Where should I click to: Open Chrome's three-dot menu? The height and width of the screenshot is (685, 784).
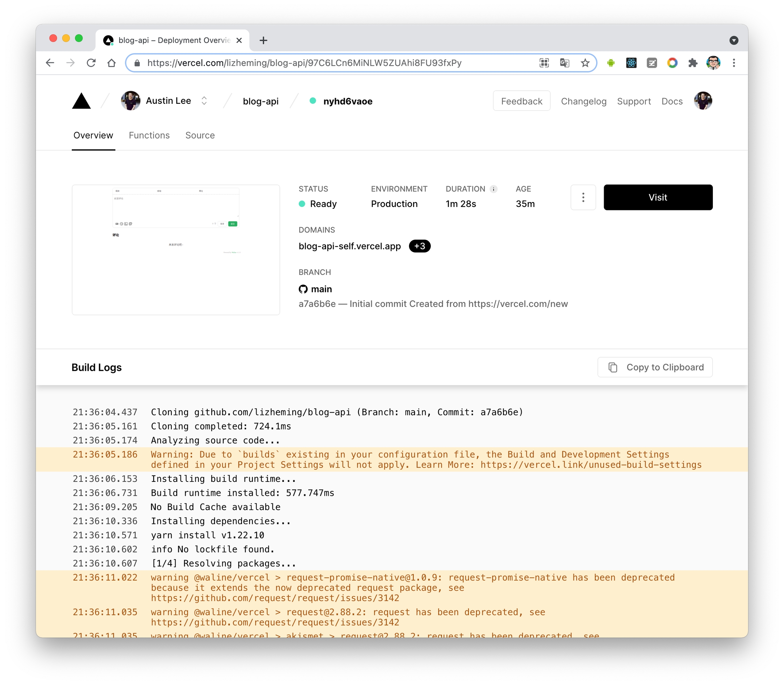(x=734, y=63)
